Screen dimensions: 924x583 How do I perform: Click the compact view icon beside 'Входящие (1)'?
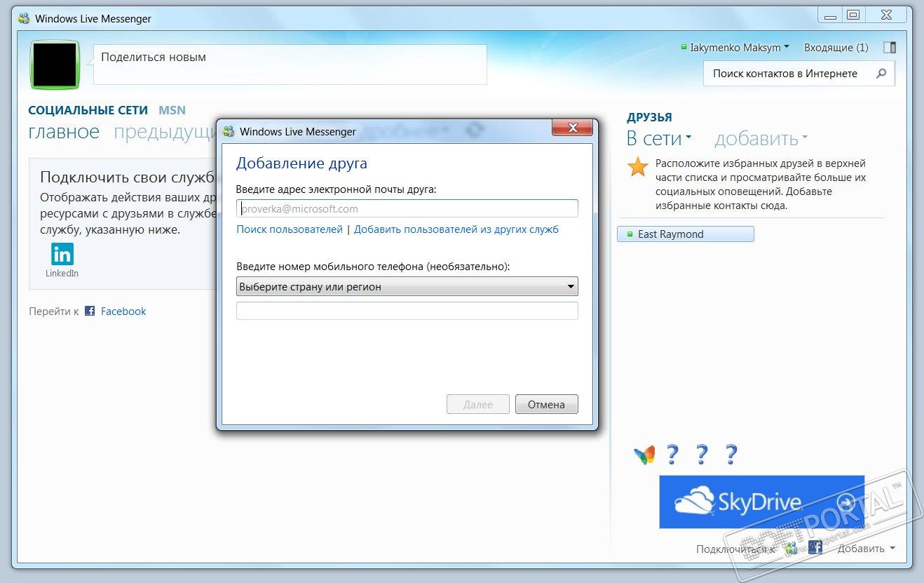pyautogui.click(x=890, y=48)
